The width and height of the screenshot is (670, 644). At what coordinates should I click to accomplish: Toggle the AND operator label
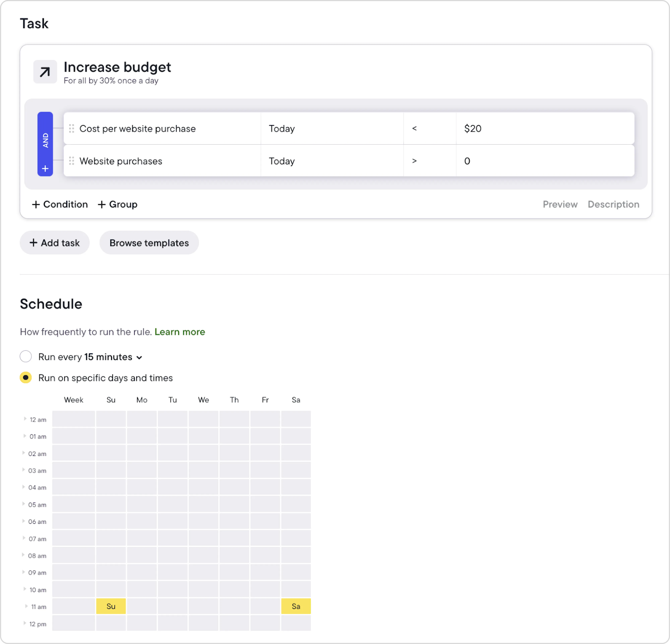tap(45, 140)
